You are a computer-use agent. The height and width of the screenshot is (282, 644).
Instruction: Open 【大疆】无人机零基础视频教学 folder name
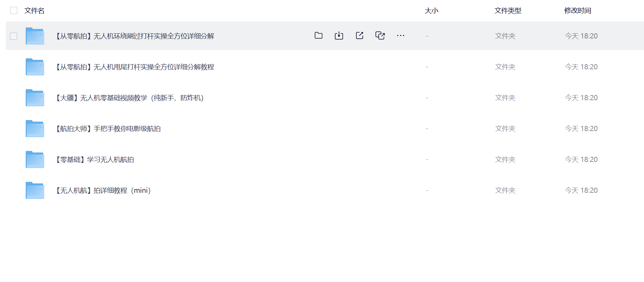(x=130, y=98)
